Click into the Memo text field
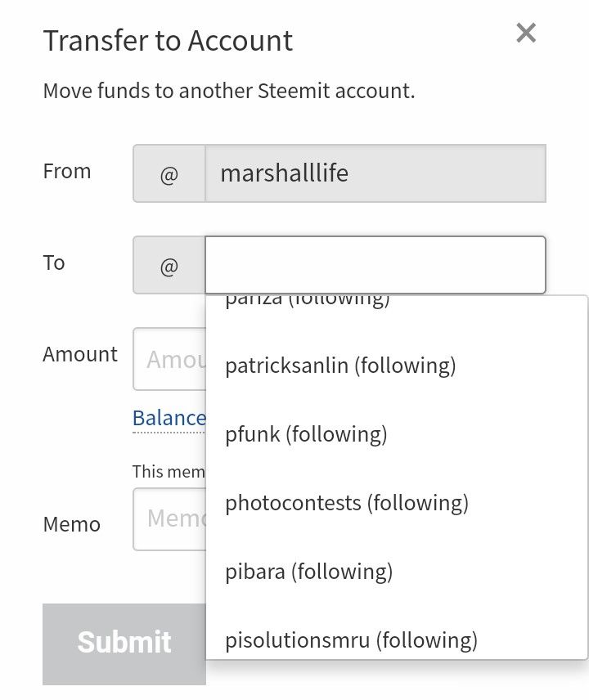 tap(169, 518)
